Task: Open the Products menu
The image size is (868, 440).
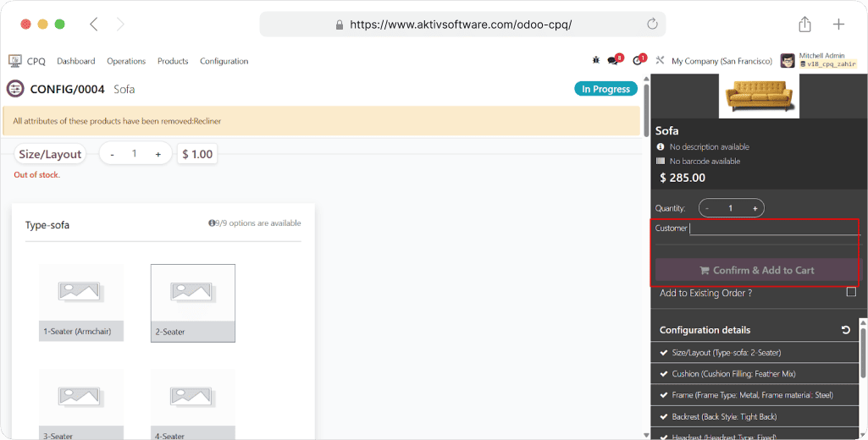Action: click(x=173, y=61)
